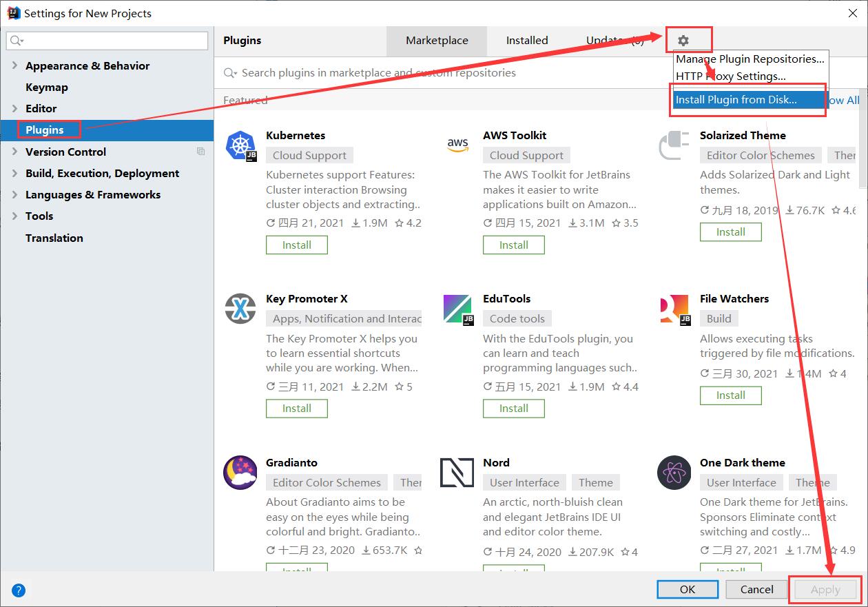Click Kubernetes Cloud Support tag
Viewport: 868px width, 607px height.
[x=310, y=155]
